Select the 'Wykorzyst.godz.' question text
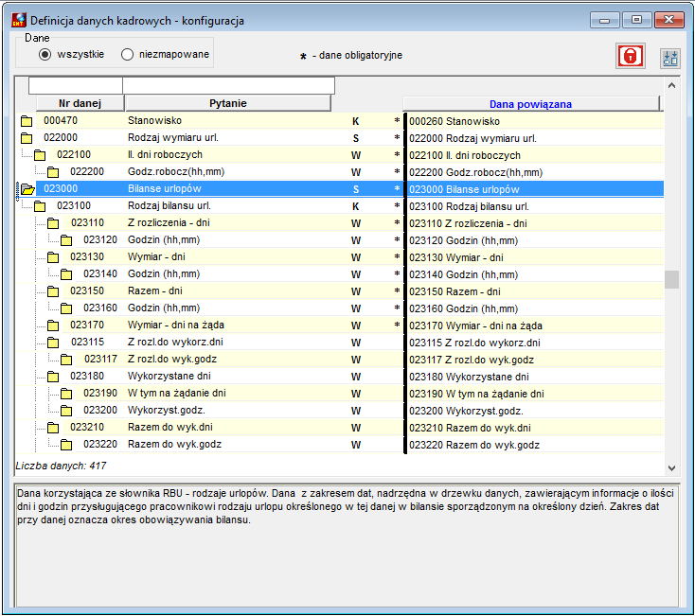This screenshot has width=695, height=616. pyautogui.click(x=167, y=411)
